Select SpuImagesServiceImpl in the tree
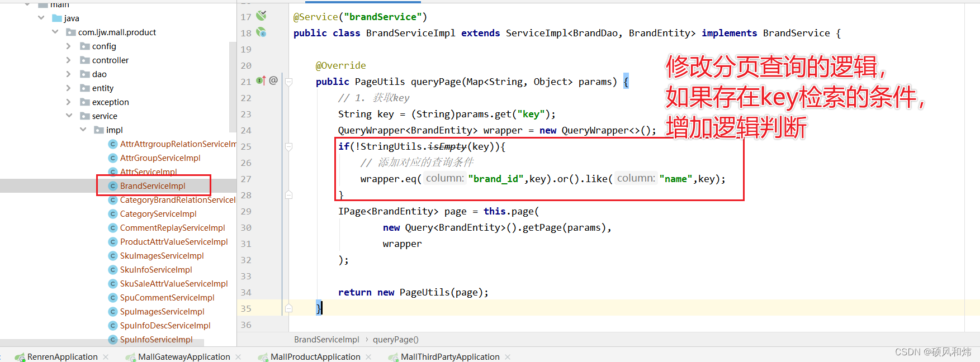Screen dimensions: 980x362 [162, 312]
